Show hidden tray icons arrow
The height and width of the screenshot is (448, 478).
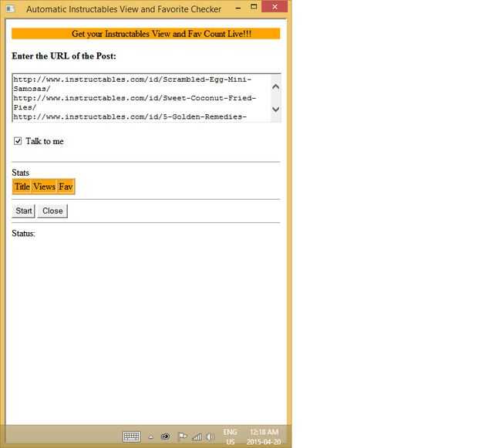pos(150,437)
